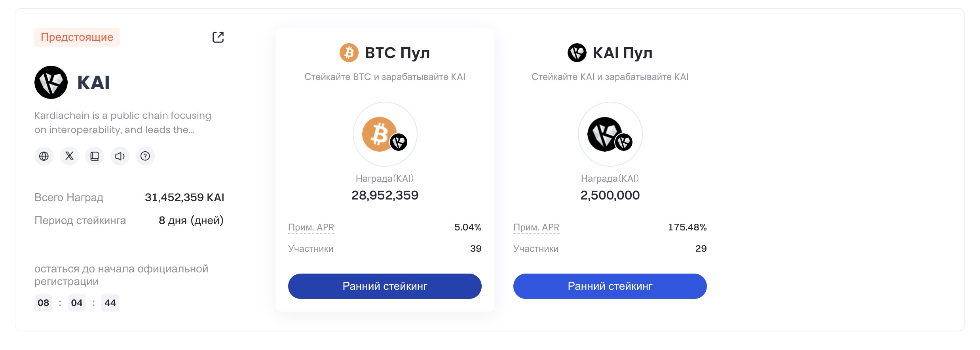Click the Kardiachain truncated description text
This screenshot has height=350, width=980.
123,123
